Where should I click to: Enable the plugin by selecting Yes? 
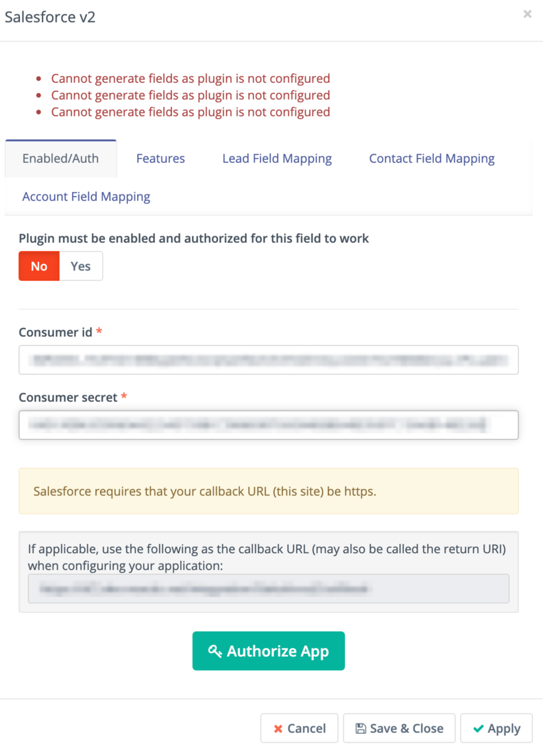coord(80,266)
